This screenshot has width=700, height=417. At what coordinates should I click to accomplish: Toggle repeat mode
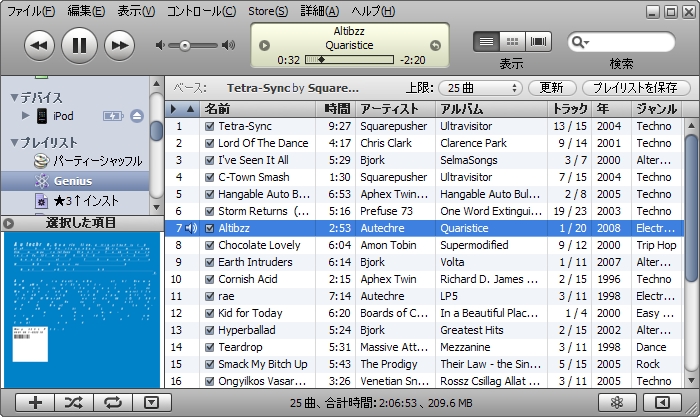[x=113, y=403]
